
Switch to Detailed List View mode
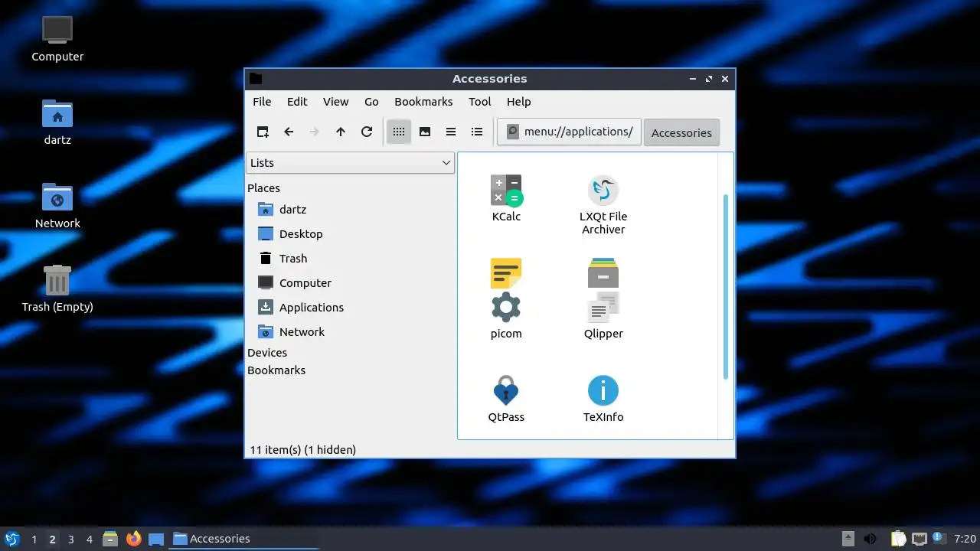click(477, 132)
